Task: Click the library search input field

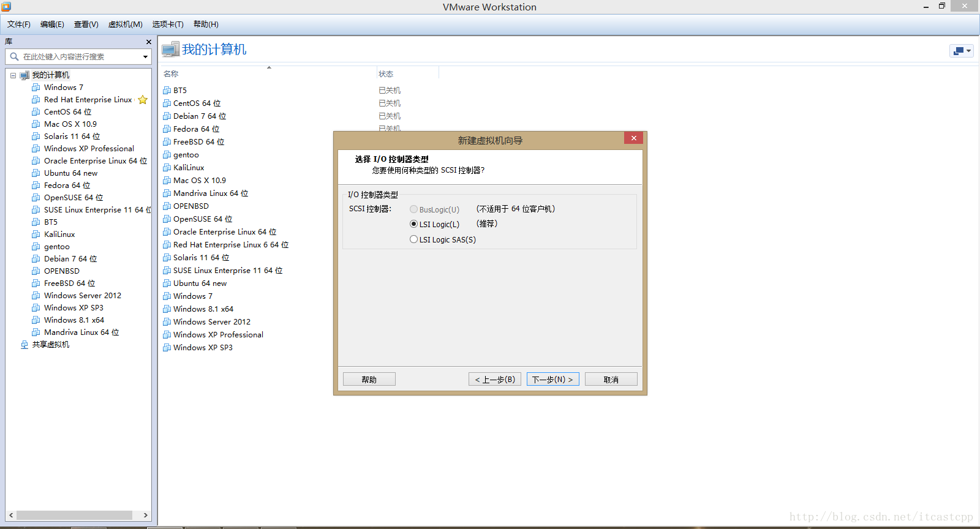Action: coord(78,57)
